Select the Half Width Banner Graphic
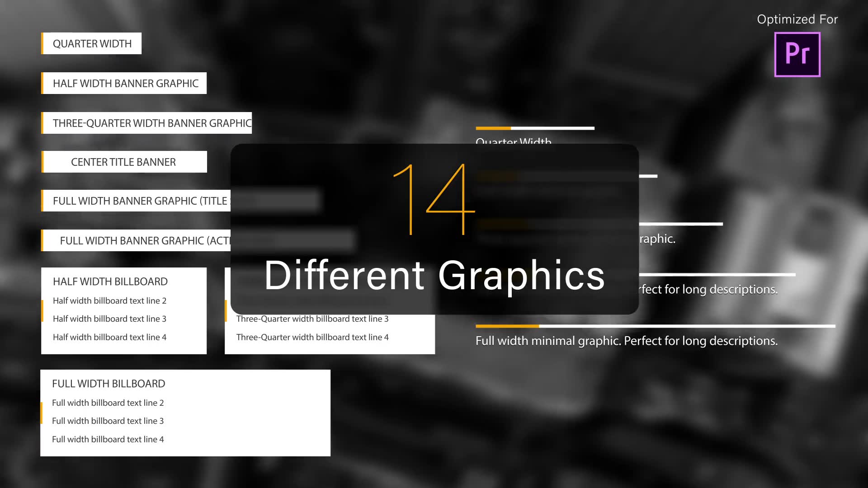868x488 pixels. pos(126,83)
